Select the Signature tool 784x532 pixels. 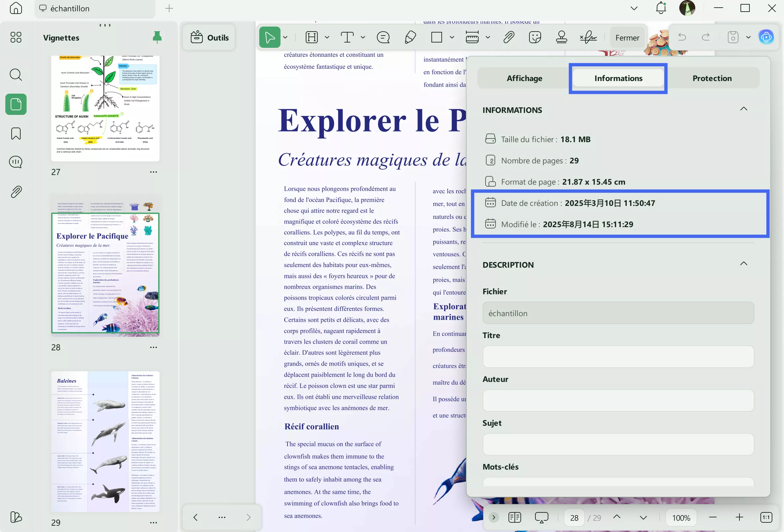point(588,37)
